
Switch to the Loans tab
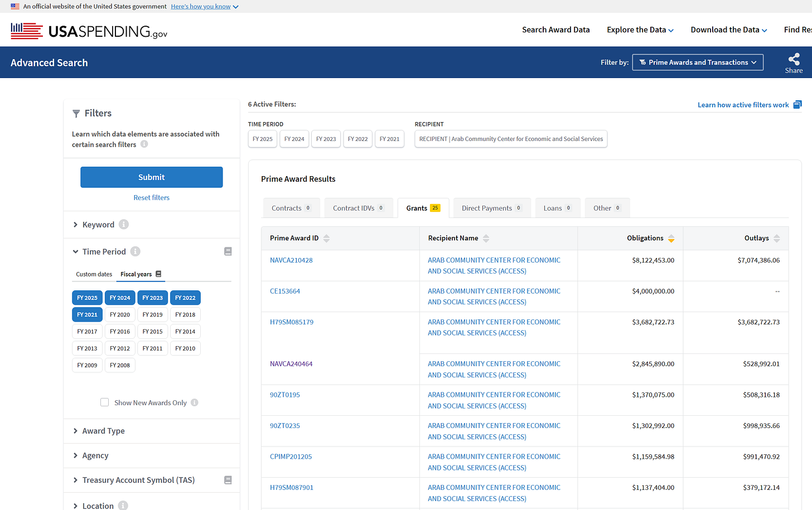pos(558,208)
